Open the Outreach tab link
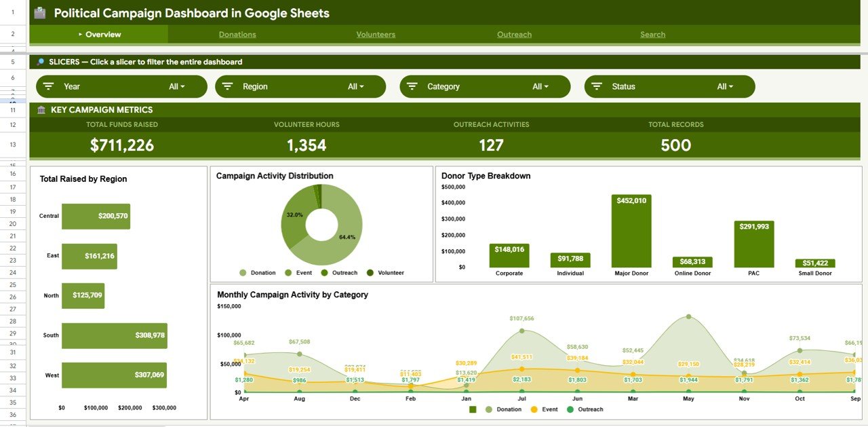This screenshot has width=868, height=427. [x=514, y=35]
